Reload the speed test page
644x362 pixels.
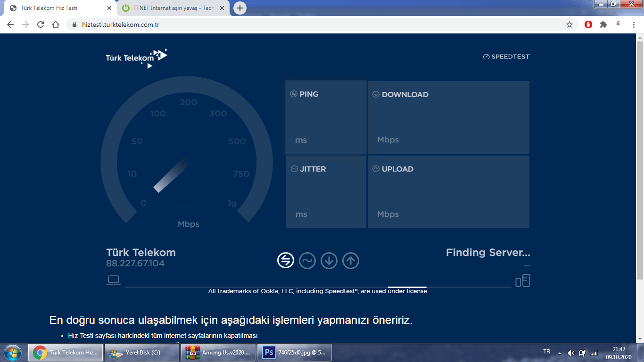(41, 25)
